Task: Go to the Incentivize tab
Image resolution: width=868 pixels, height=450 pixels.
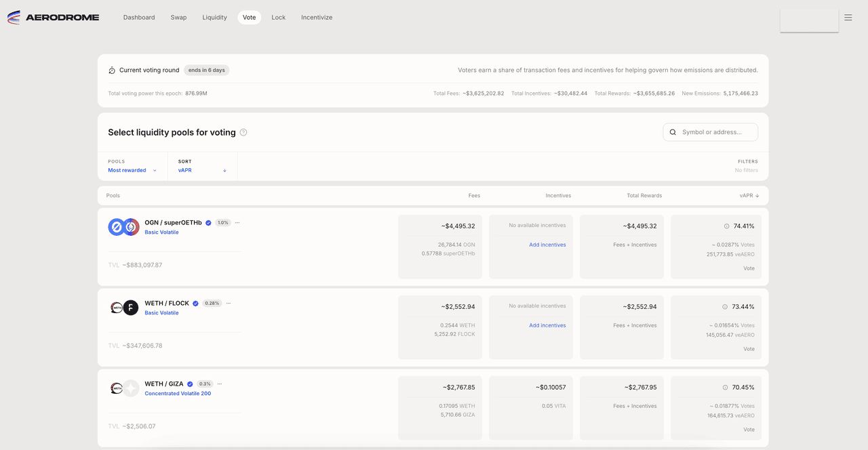Action: click(317, 18)
